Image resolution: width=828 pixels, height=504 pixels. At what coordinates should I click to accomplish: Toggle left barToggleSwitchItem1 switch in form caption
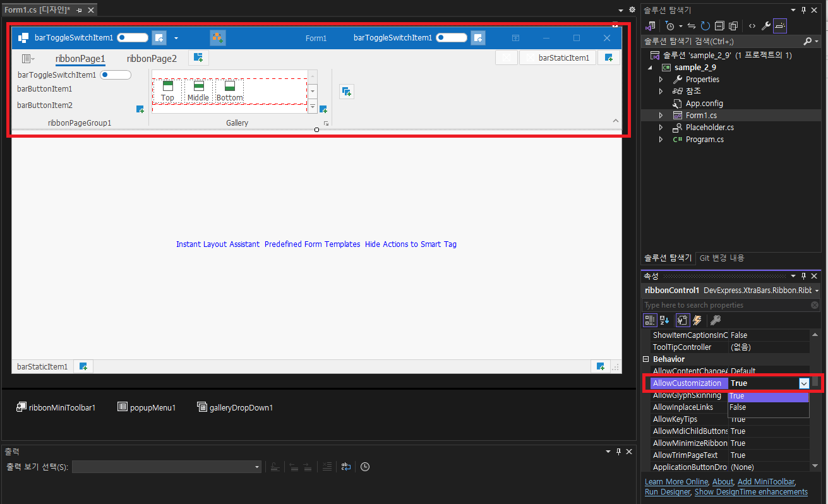tap(133, 38)
